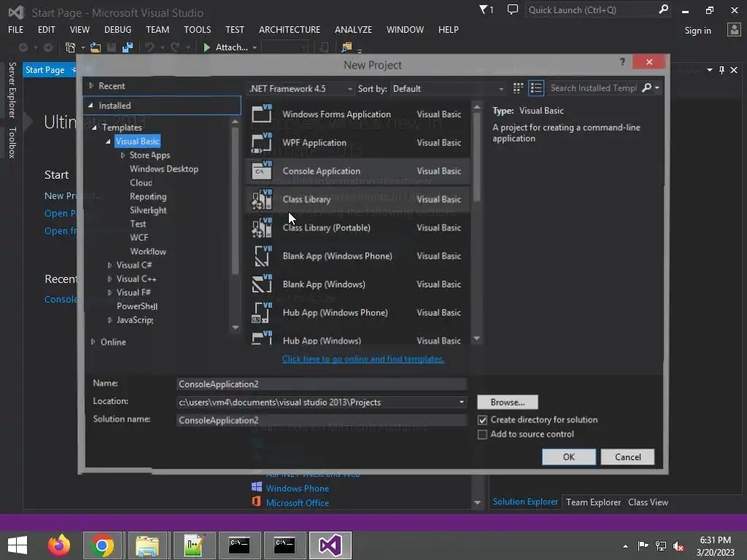Open the DEBUG menu
The width and height of the screenshot is (747, 560).
pyautogui.click(x=117, y=29)
